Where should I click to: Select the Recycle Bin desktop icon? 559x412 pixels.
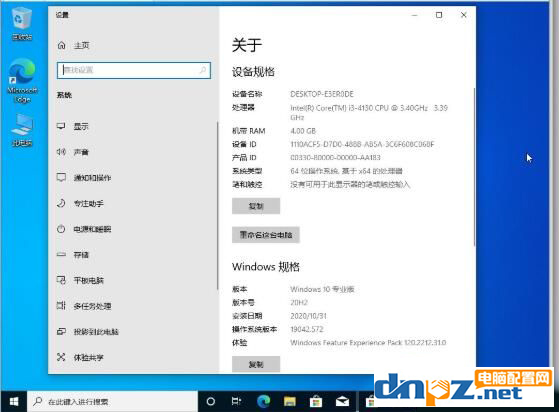(x=22, y=24)
